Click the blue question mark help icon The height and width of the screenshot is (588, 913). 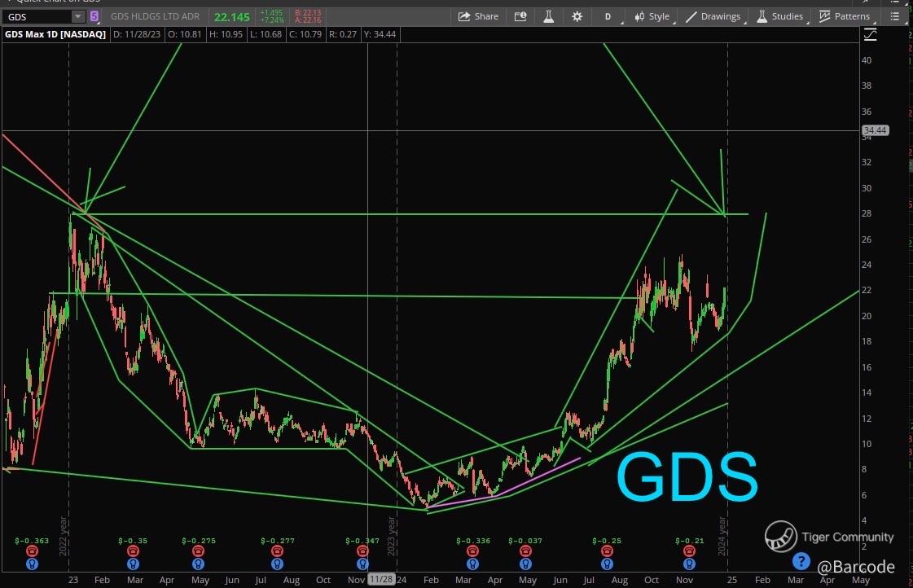[x=801, y=561]
